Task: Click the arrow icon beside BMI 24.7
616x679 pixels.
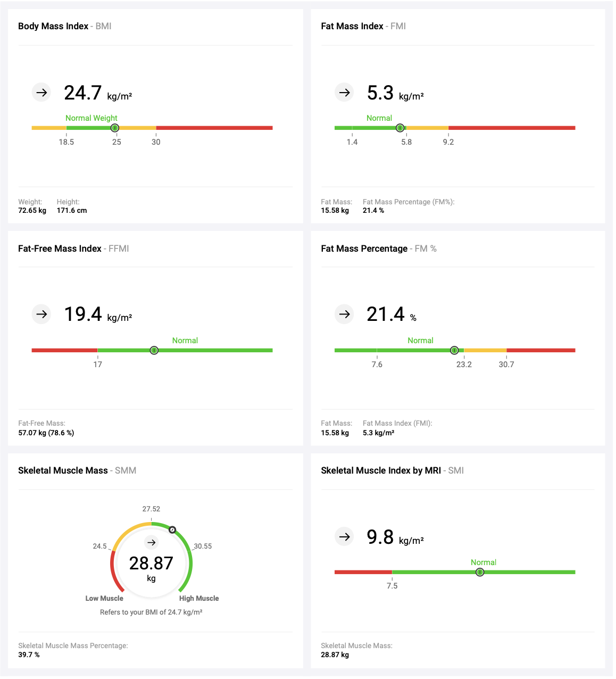Action: pyautogui.click(x=41, y=93)
